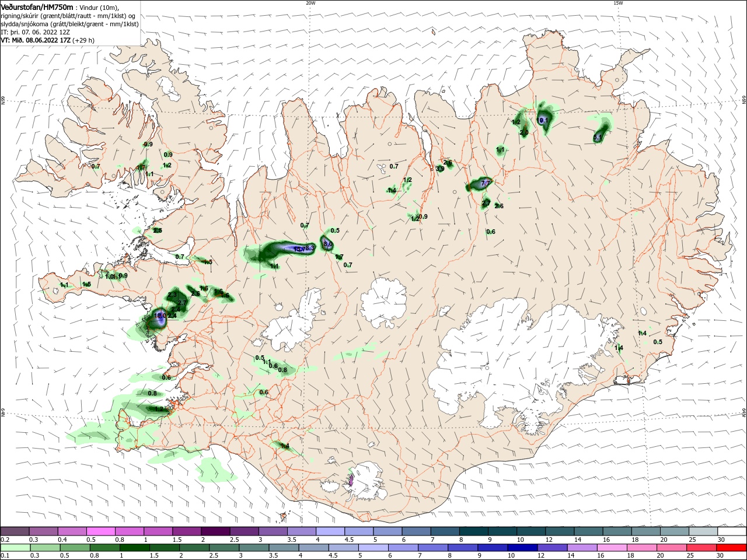Click the 2.5 precipitation value on the map
The image size is (747, 560).
[x=158, y=230]
